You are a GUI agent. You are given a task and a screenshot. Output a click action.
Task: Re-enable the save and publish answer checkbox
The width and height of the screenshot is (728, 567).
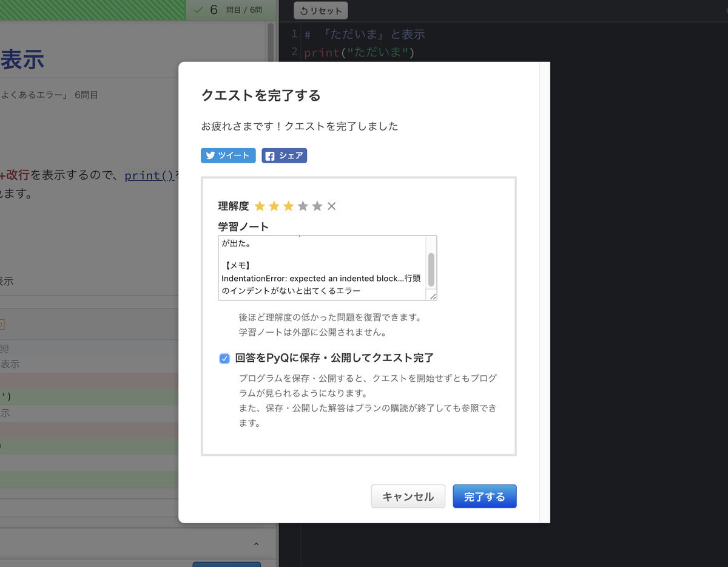point(224,358)
